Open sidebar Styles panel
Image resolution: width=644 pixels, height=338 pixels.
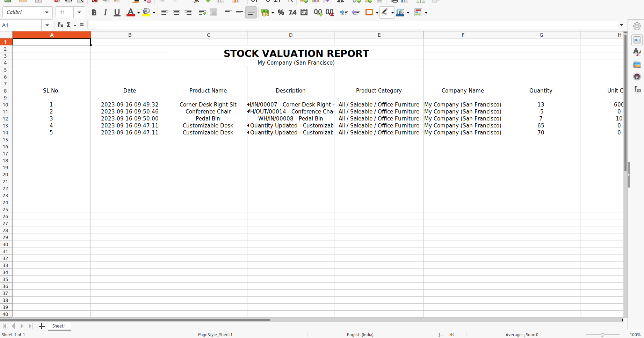point(637,52)
